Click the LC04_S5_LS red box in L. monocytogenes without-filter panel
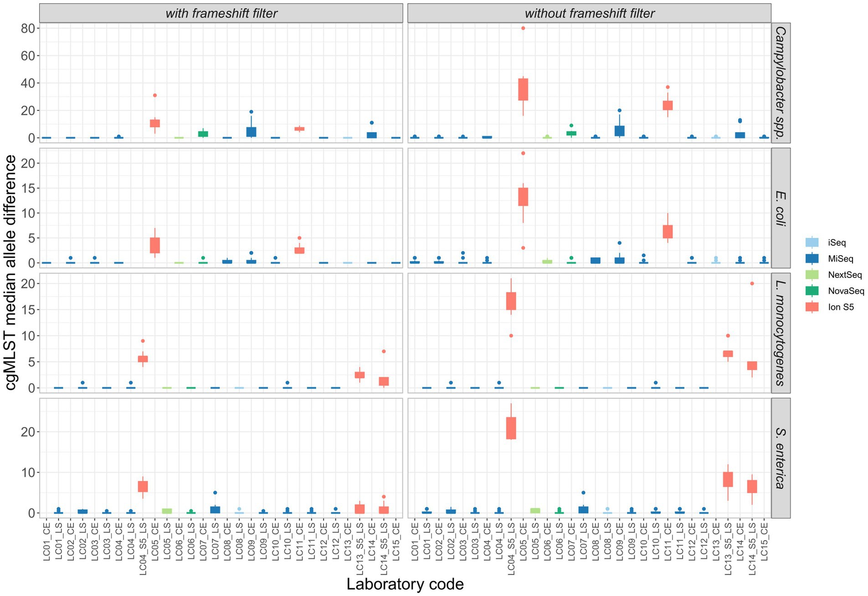 pyautogui.click(x=511, y=301)
